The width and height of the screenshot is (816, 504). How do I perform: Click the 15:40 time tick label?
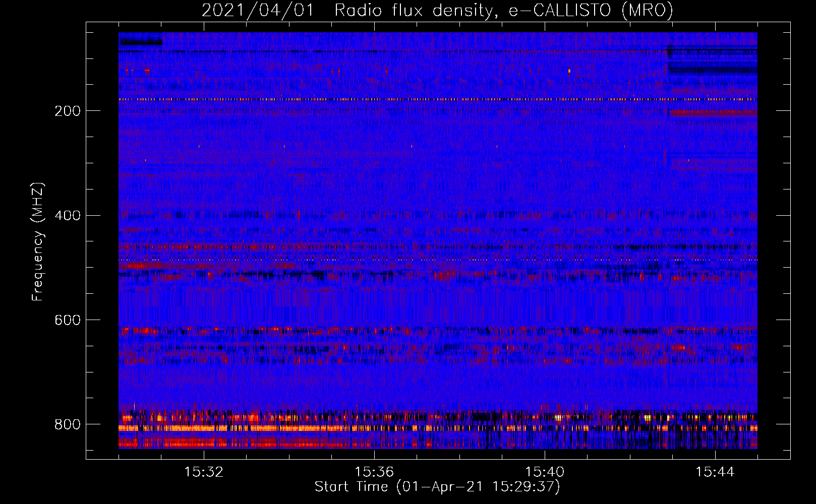(545, 472)
